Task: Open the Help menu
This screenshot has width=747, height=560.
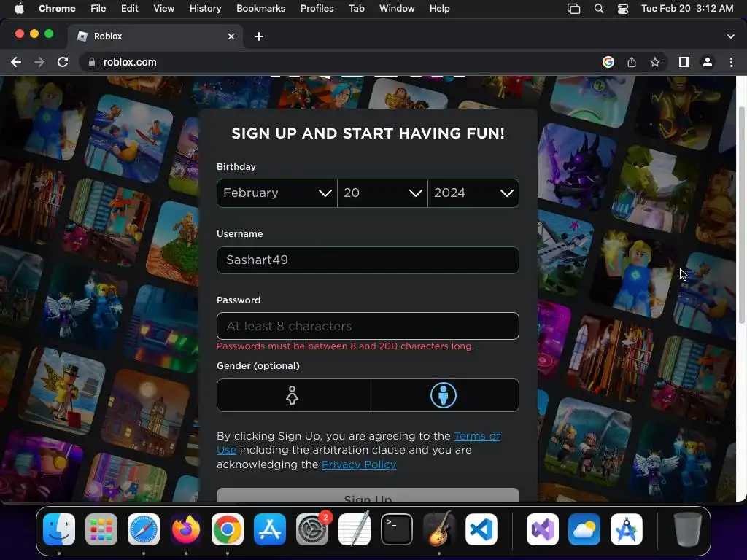Action: tap(439, 8)
